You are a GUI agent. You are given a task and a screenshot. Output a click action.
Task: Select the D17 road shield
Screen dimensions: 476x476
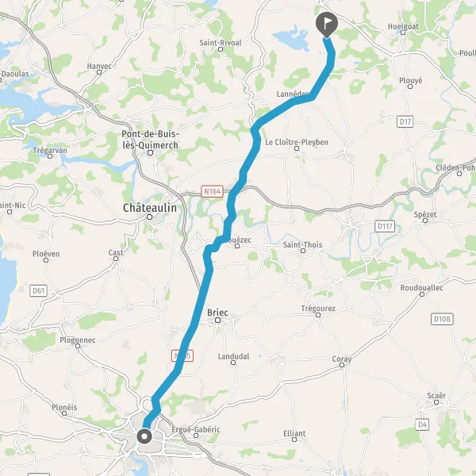(x=405, y=121)
